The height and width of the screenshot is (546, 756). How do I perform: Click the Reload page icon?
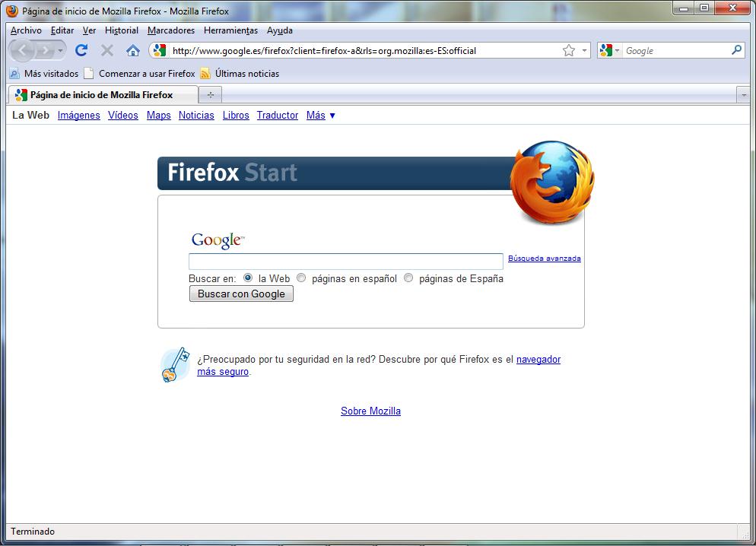tap(81, 50)
